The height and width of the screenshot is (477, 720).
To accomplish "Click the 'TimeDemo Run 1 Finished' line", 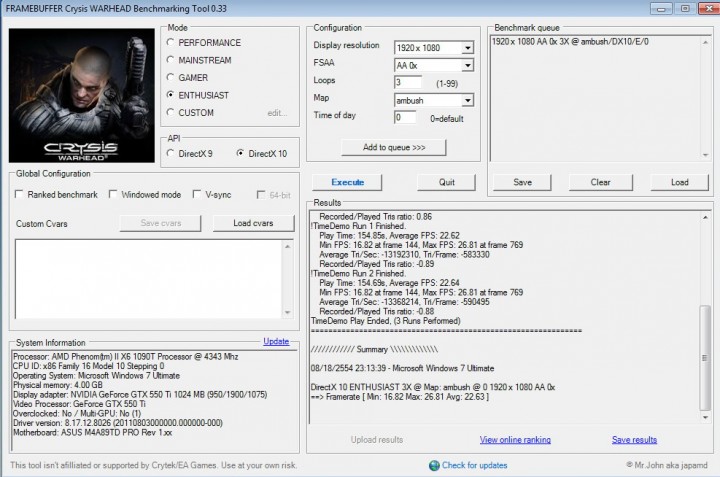I will [x=358, y=226].
